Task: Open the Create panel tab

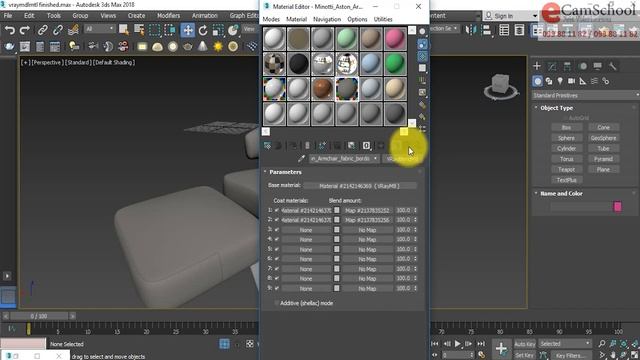Action: click(x=537, y=66)
